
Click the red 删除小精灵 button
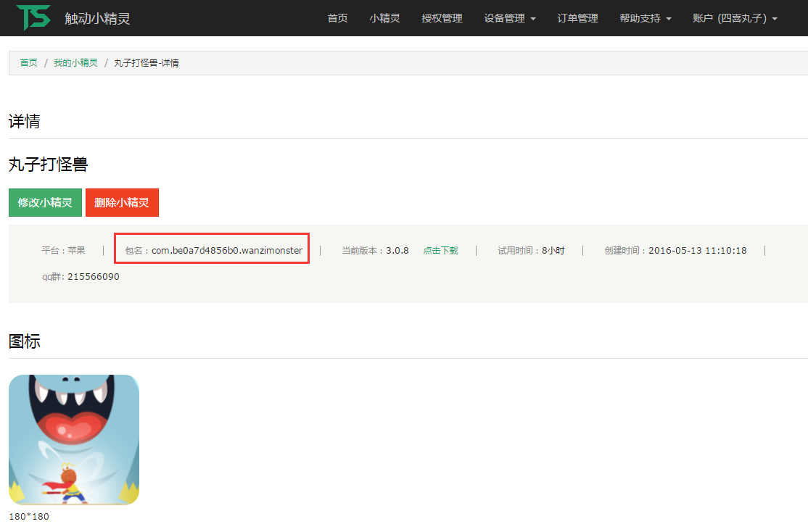pos(122,202)
